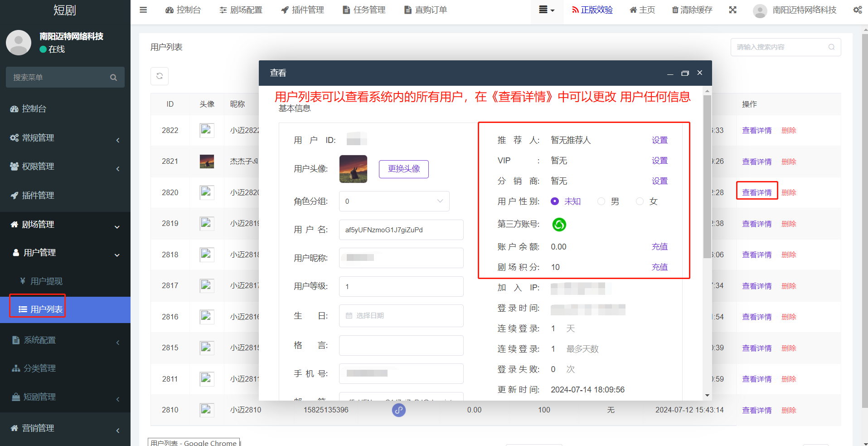Click 充值 next to 剧场积分
The image size is (868, 446).
[x=659, y=267]
